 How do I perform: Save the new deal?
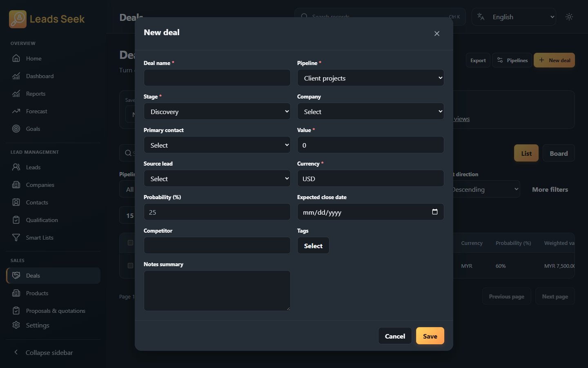[x=430, y=336]
